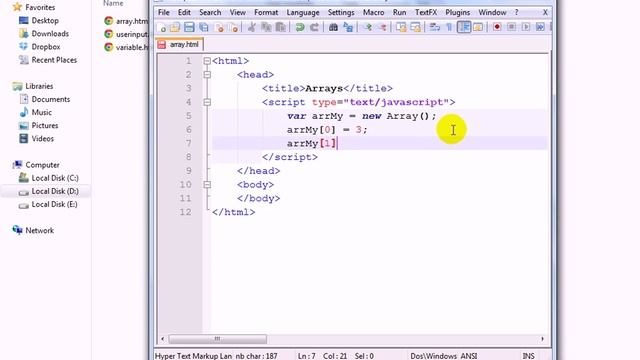
Task: Click the horizontal scrollbar thumb in editor
Action: pyautogui.click(x=218, y=339)
